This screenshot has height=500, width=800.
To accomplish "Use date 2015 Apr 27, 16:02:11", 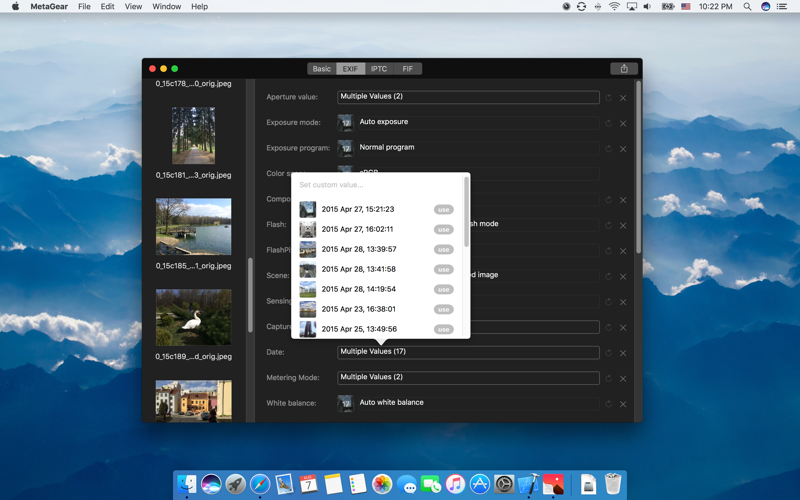I will click(443, 230).
